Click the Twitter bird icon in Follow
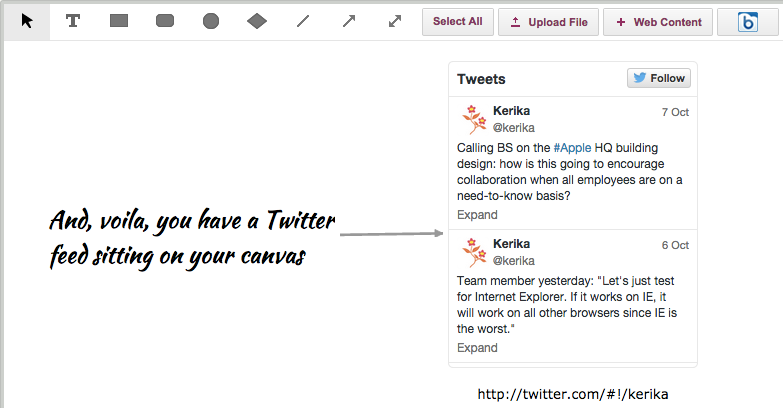The image size is (783, 408). 640,78
